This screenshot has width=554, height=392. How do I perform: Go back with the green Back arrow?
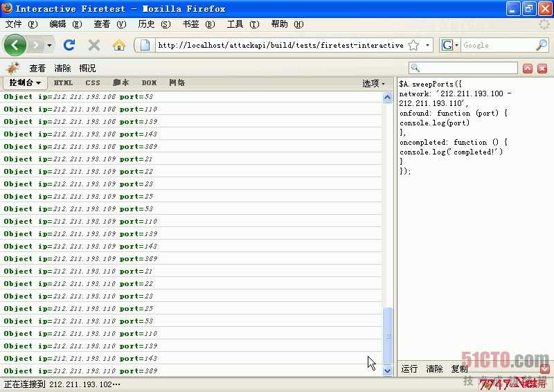15,45
